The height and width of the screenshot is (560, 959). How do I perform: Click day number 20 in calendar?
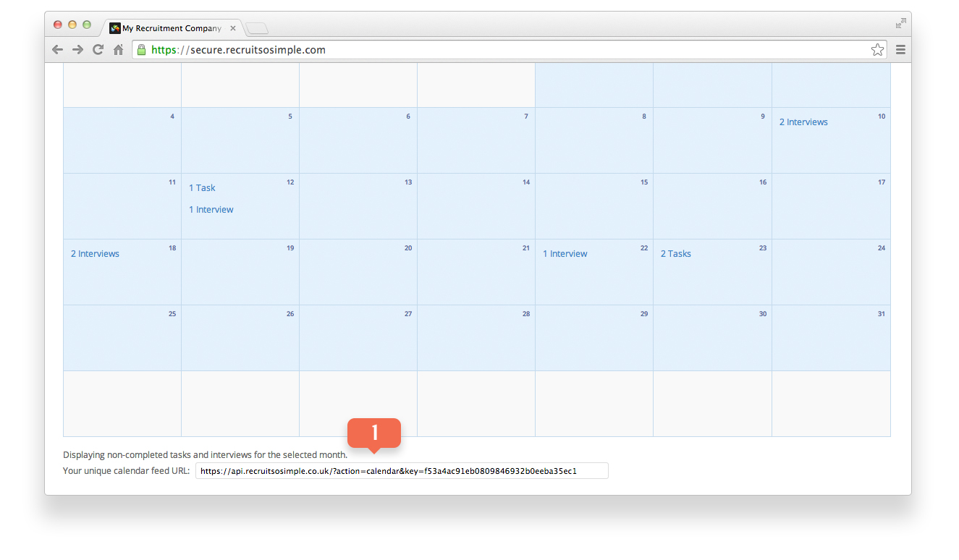tap(408, 248)
